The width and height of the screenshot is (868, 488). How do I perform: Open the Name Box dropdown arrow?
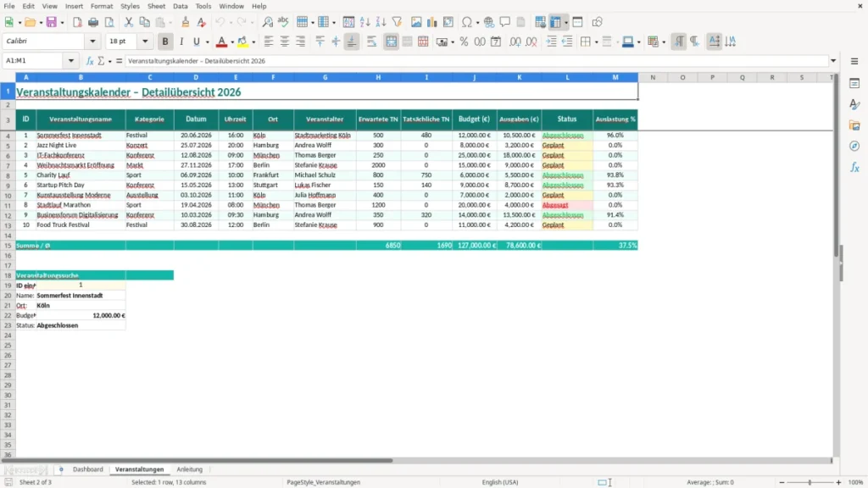[x=71, y=61]
